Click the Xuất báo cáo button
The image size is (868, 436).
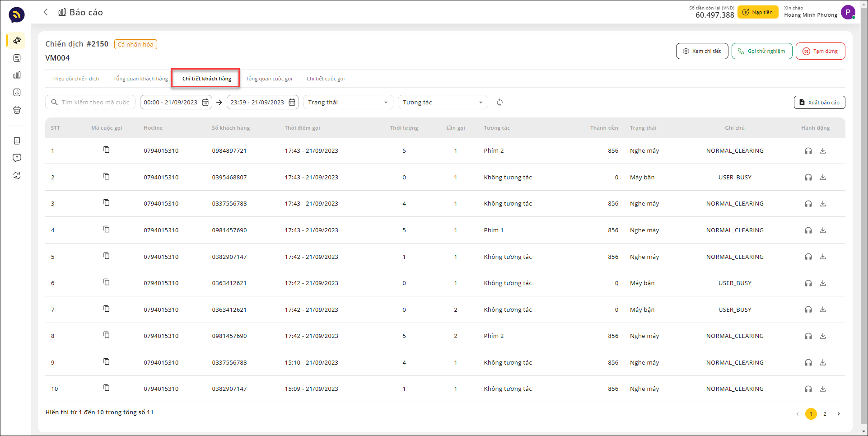tap(819, 103)
